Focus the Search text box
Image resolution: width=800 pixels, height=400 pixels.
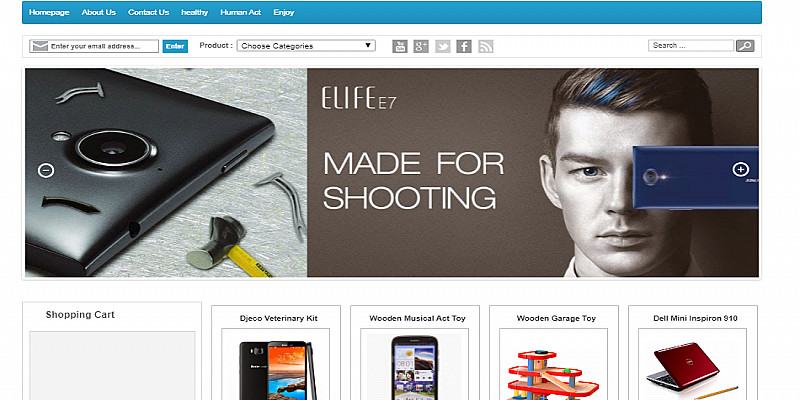coord(691,45)
